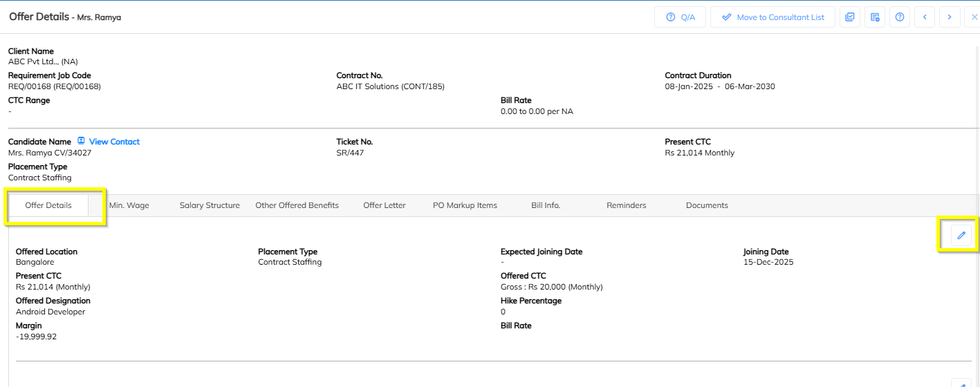Image resolution: width=980 pixels, height=387 pixels.
Task: Open the Offer Letter tab
Action: (385, 205)
